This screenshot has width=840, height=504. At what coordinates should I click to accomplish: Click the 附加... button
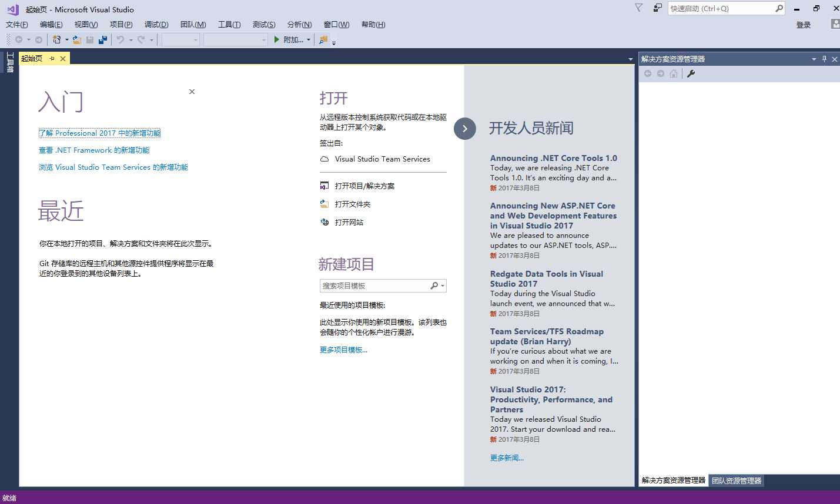pyautogui.click(x=289, y=40)
